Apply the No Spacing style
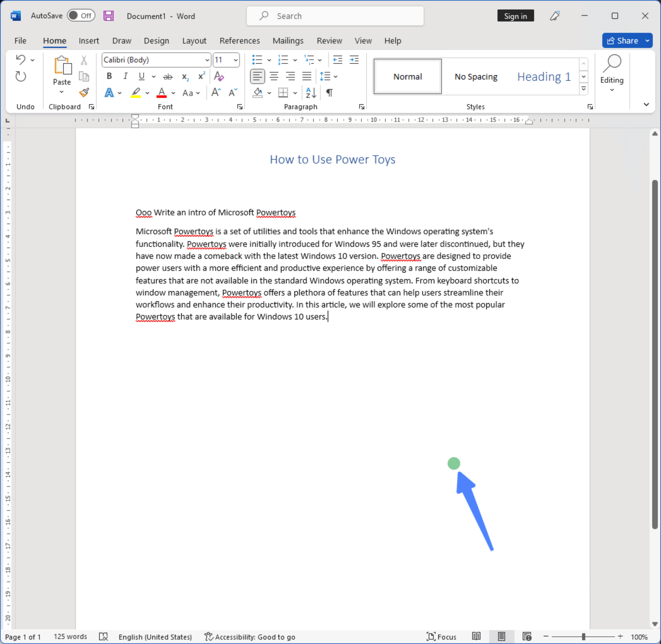Screen dimensions: 661x644 476,77
